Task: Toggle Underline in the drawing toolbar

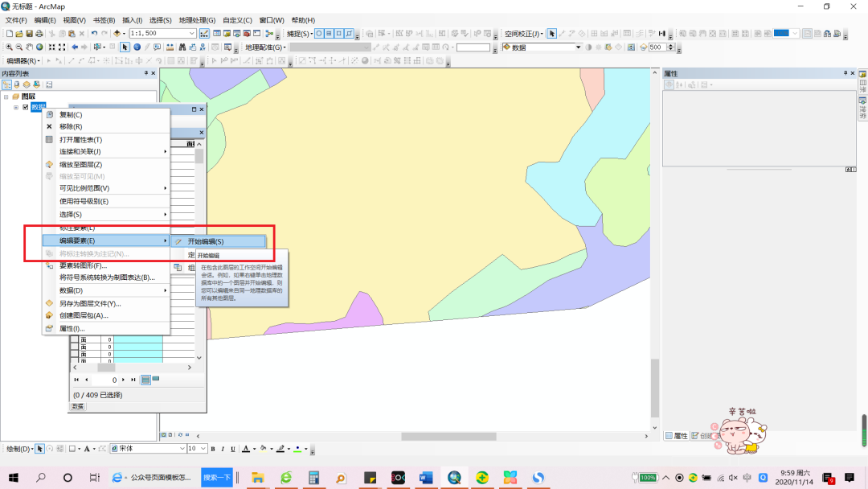Action: [233, 449]
